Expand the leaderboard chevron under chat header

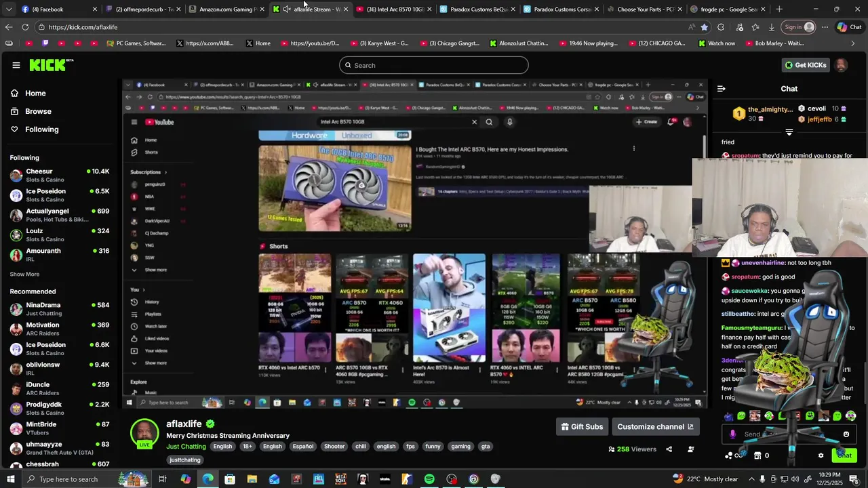click(789, 132)
